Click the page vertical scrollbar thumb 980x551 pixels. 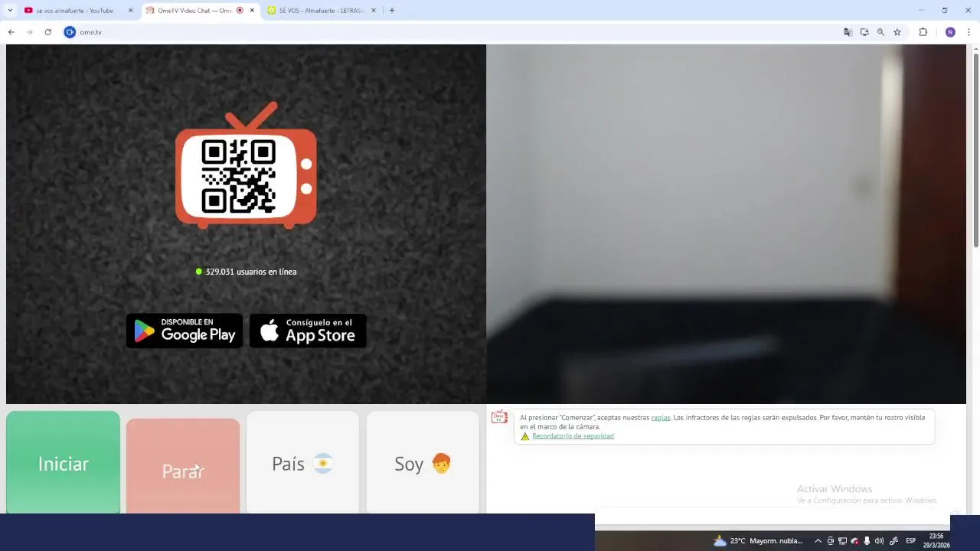click(975, 149)
